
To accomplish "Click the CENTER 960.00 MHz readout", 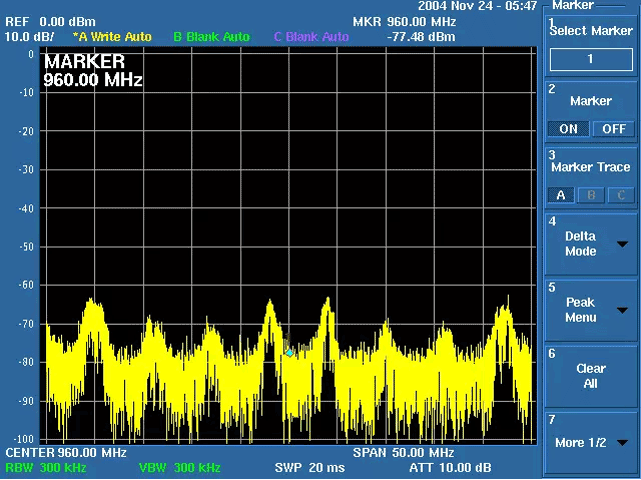I will (x=65, y=453).
